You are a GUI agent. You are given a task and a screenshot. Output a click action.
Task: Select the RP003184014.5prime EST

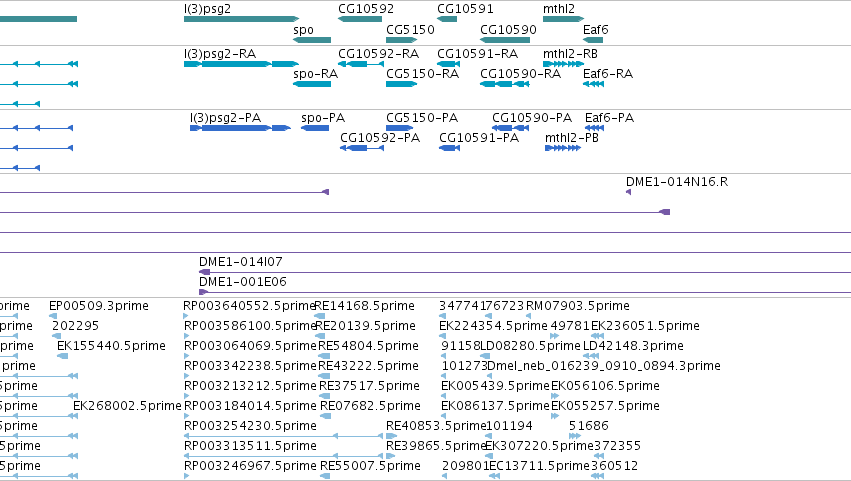(x=186, y=416)
